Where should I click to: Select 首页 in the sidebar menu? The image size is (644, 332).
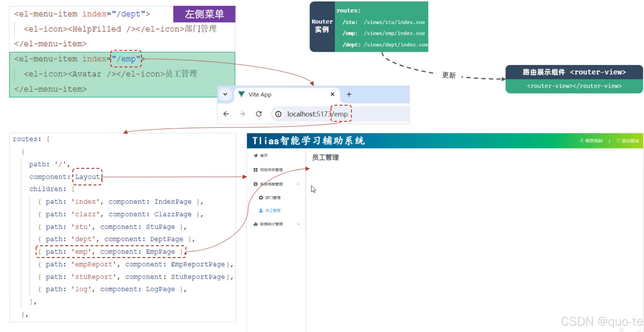coord(264,155)
